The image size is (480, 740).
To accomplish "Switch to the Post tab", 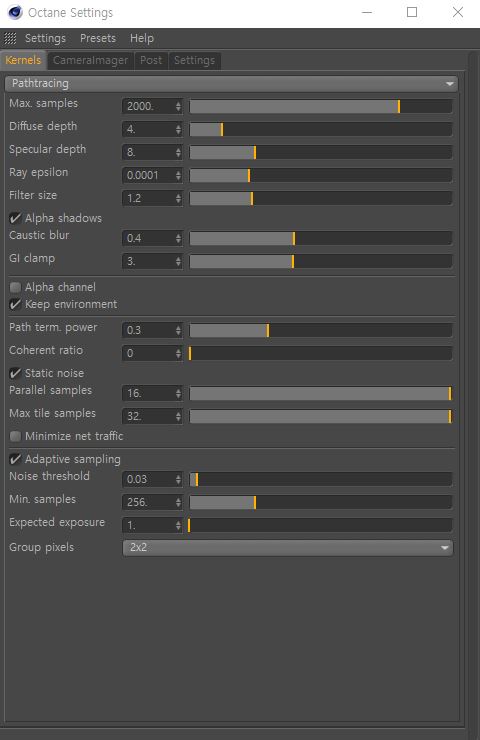I will (x=151, y=60).
